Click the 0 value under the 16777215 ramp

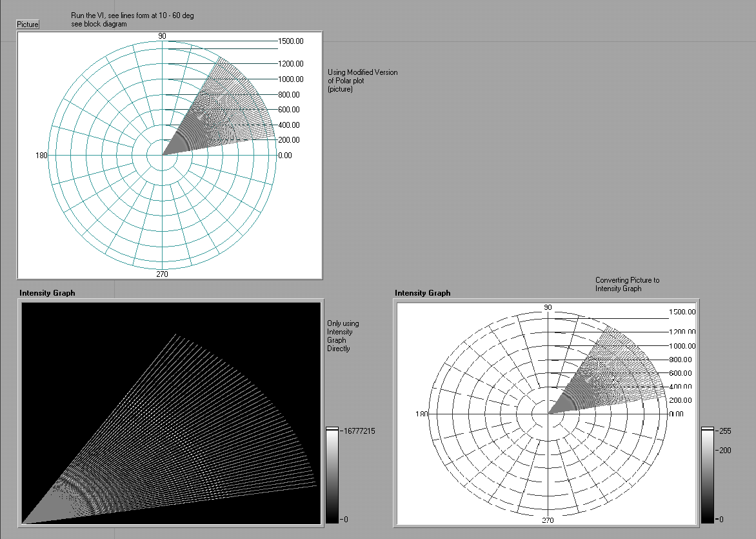pyautogui.click(x=346, y=519)
